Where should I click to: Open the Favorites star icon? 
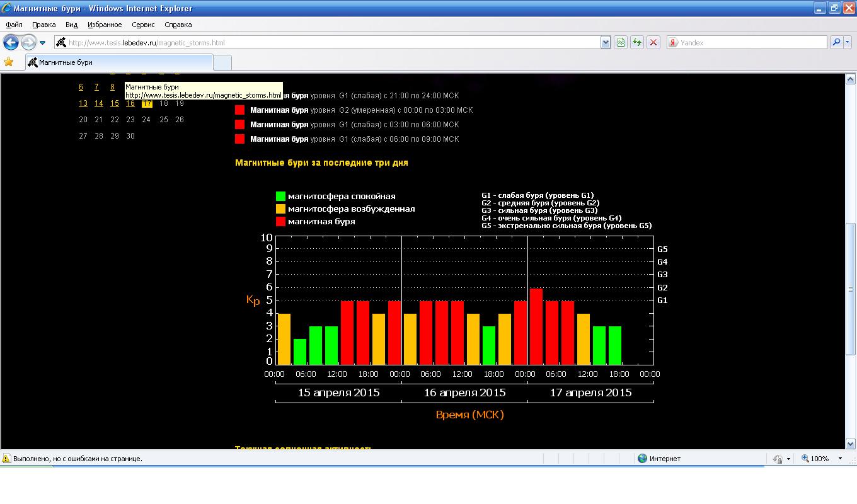[x=8, y=62]
